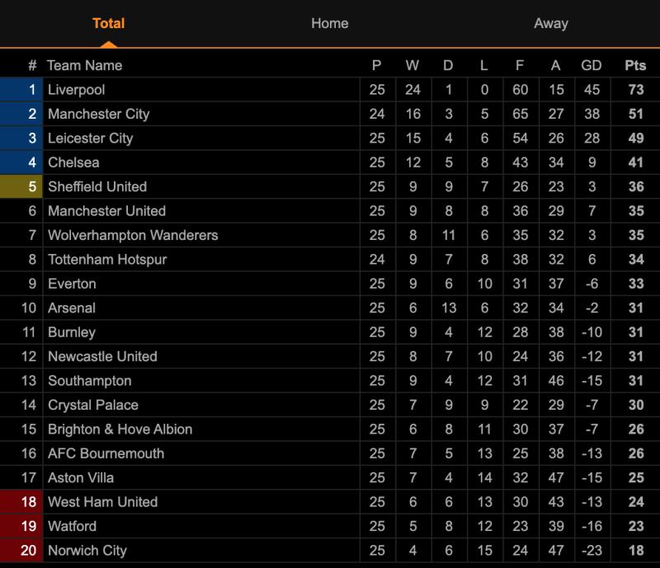Open the Liverpool team link

click(76, 90)
